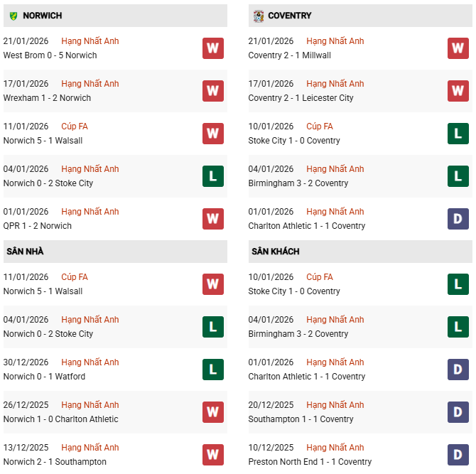Image resolution: width=476 pixels, height=474 pixels.
Task: Click the D badge for Southampton-Coventry match
Action: pyautogui.click(x=458, y=412)
